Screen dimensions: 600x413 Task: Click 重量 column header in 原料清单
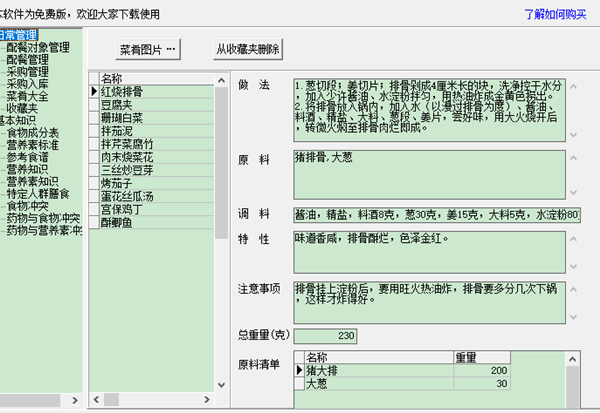pyautogui.click(x=482, y=357)
